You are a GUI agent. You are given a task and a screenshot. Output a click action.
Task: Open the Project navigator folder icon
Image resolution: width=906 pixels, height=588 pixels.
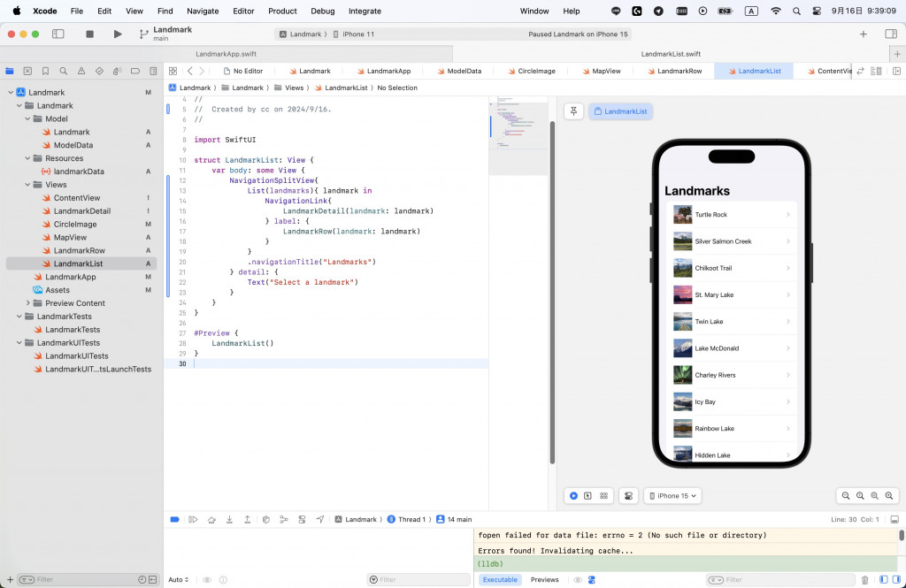point(9,71)
